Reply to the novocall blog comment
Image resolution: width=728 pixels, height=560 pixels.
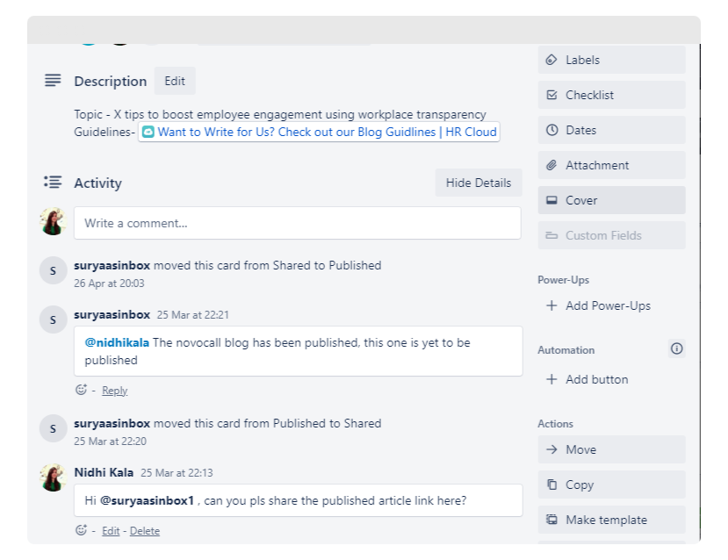[x=115, y=391]
